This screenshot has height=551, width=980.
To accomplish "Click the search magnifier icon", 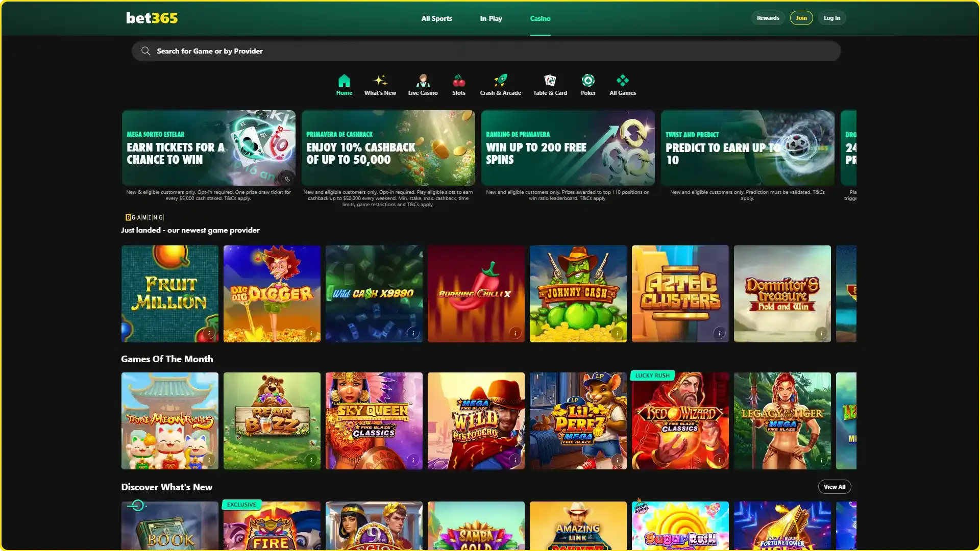I will 145,51.
